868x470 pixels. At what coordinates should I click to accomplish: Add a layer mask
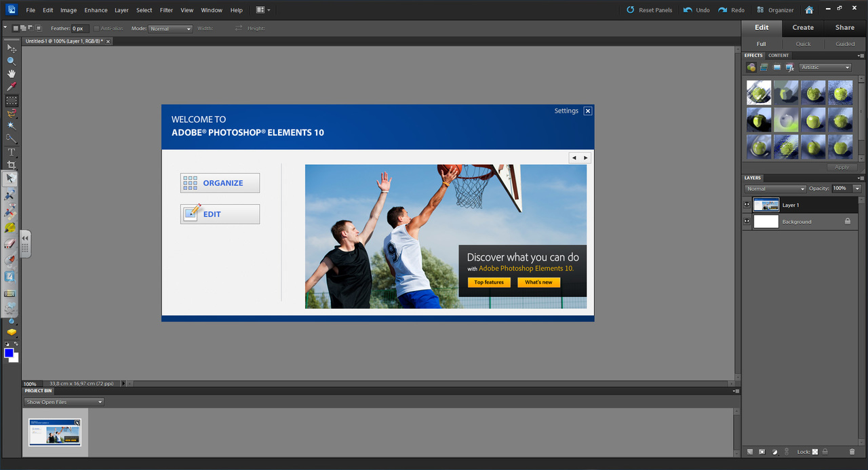(762, 452)
